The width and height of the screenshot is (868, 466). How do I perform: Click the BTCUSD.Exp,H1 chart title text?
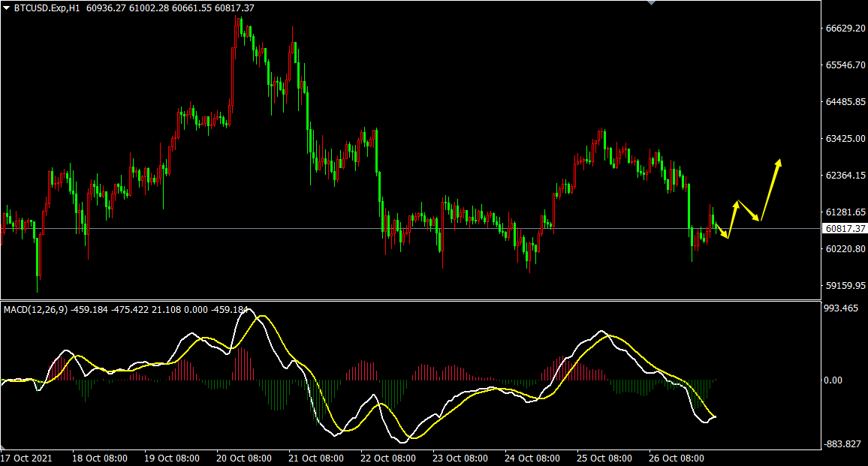click(x=47, y=8)
